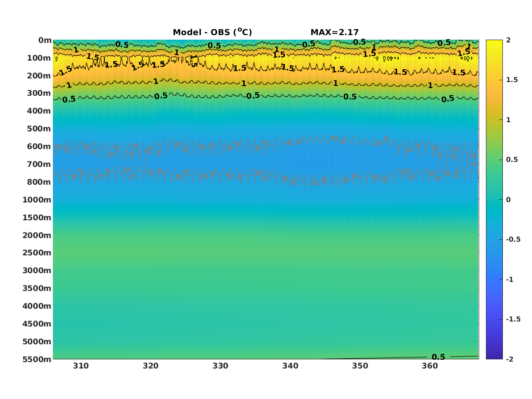Image resolution: width=532 pixels, height=399 pixels.
Task: Click the dark blue bottom of the colorbar
Action: [494, 355]
